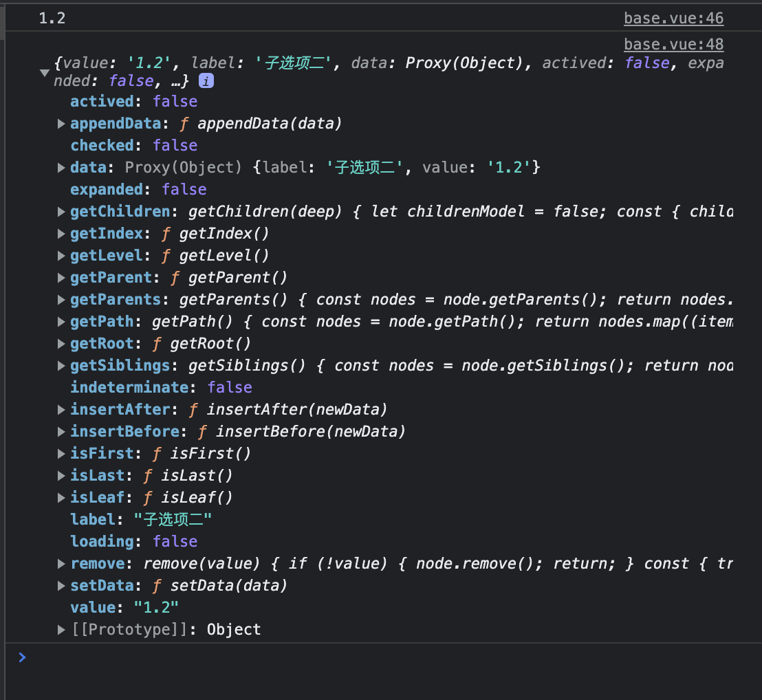Collapse the expanded object by clicking its triangle
Image resolution: width=762 pixels, height=700 pixels.
[44, 72]
